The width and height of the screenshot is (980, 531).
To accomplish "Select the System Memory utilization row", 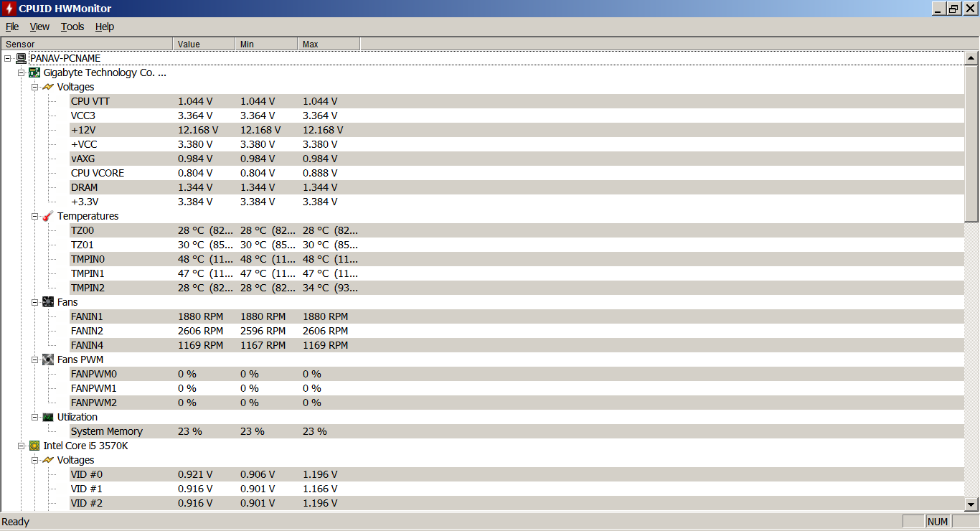I will click(x=107, y=431).
